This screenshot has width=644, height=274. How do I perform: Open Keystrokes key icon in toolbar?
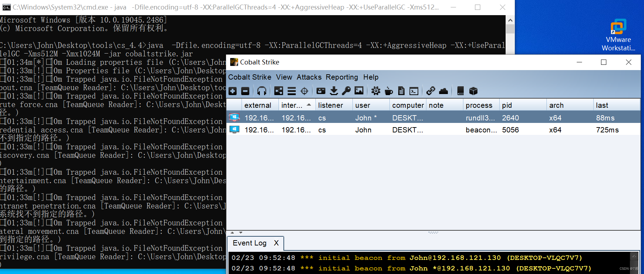[x=346, y=91]
